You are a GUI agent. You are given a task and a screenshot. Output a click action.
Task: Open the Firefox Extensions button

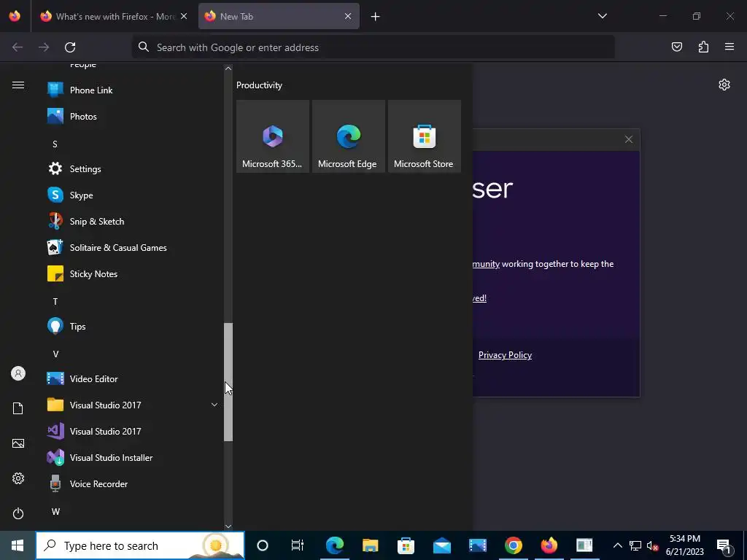[703, 47]
